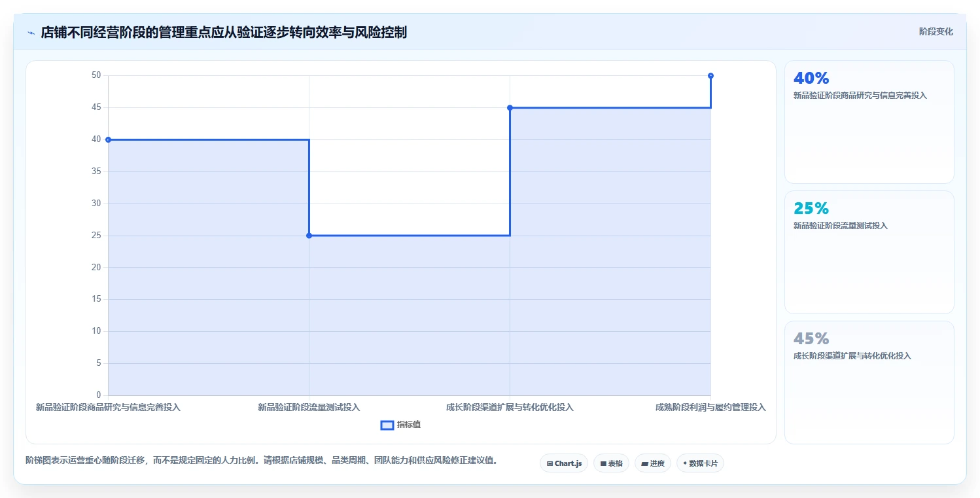Screen dimensions: 980x498
Task: Click the lightning icon beside the header title
Action: click(x=31, y=33)
